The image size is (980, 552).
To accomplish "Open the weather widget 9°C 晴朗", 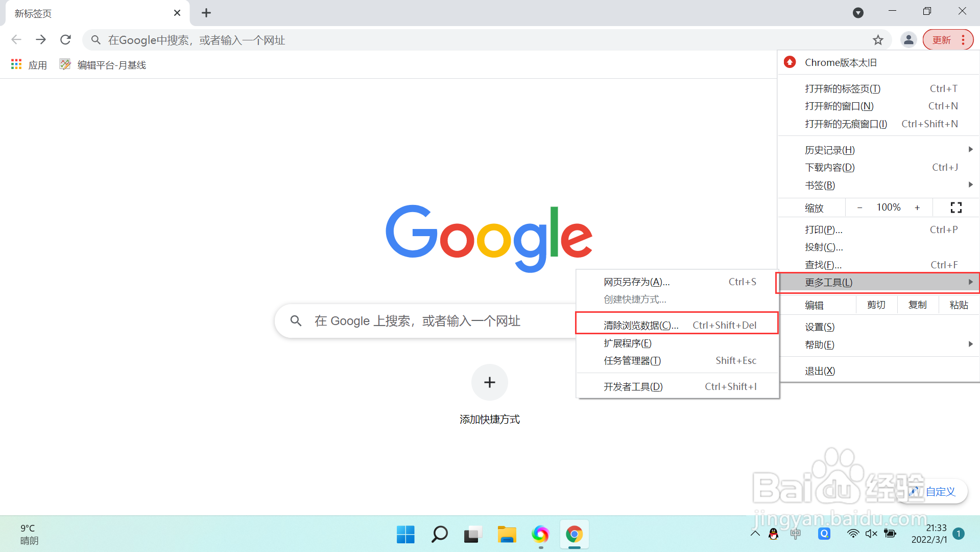I will tap(30, 534).
